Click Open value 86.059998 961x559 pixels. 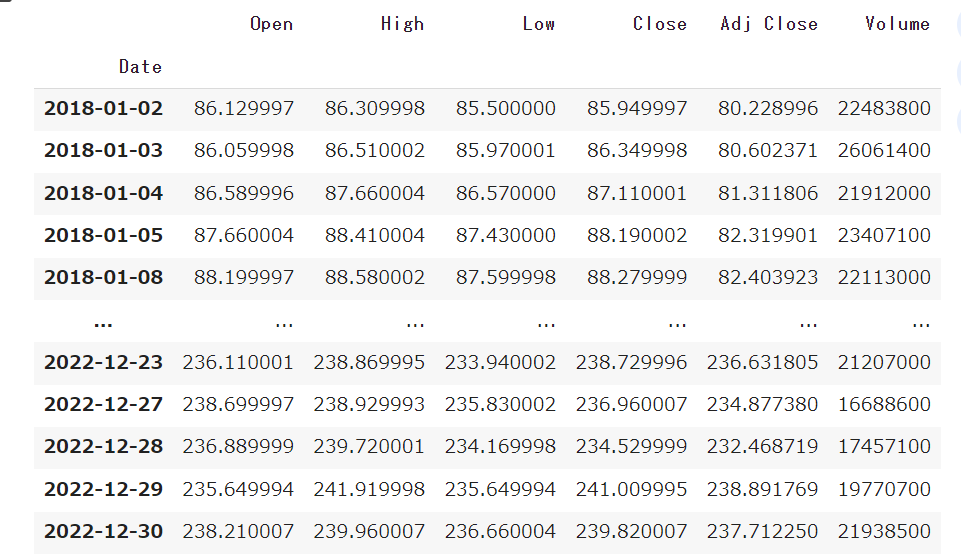[x=244, y=151]
